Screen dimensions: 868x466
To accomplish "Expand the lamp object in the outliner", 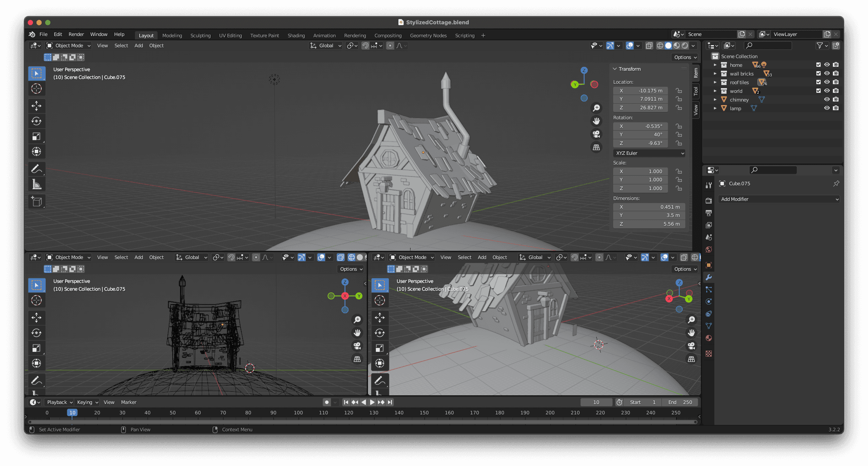I will coord(715,108).
